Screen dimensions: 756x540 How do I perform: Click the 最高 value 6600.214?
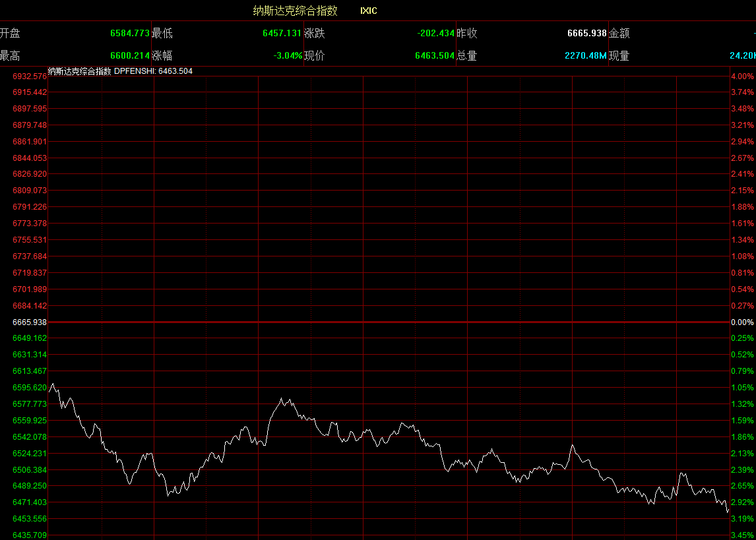[129, 56]
